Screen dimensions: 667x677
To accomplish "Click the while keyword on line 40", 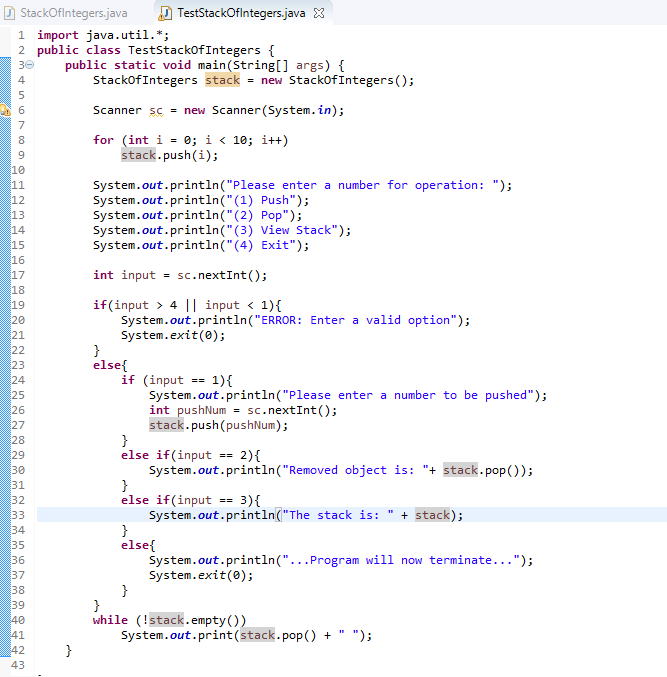I will 110,620.
